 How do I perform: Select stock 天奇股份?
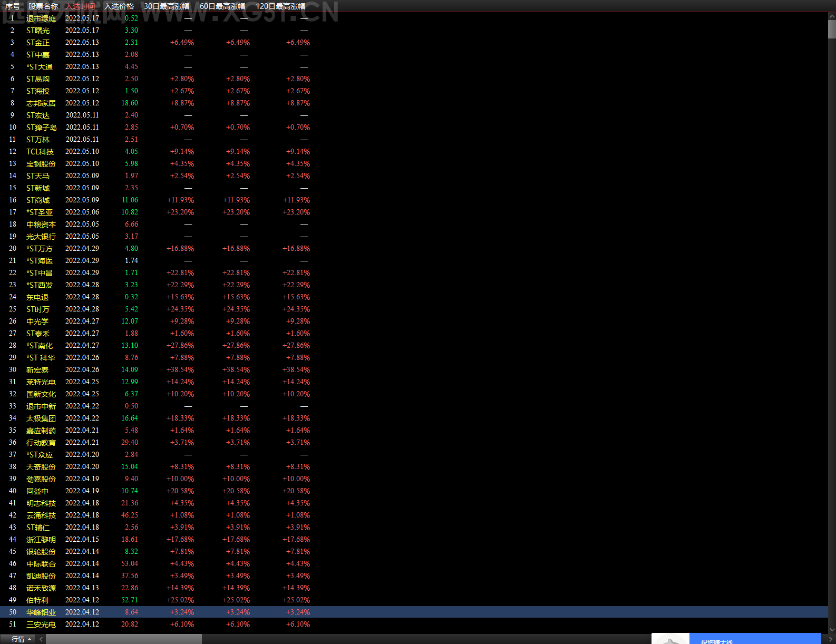41,467
